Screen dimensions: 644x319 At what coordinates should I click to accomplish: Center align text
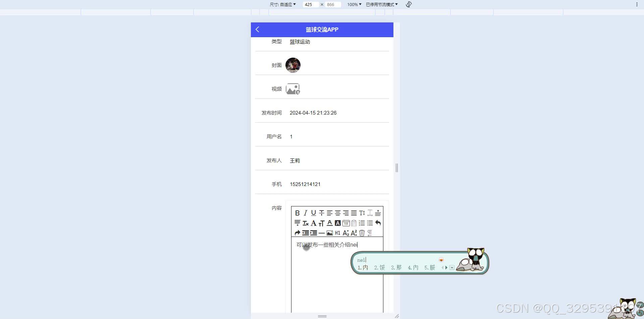click(x=337, y=213)
